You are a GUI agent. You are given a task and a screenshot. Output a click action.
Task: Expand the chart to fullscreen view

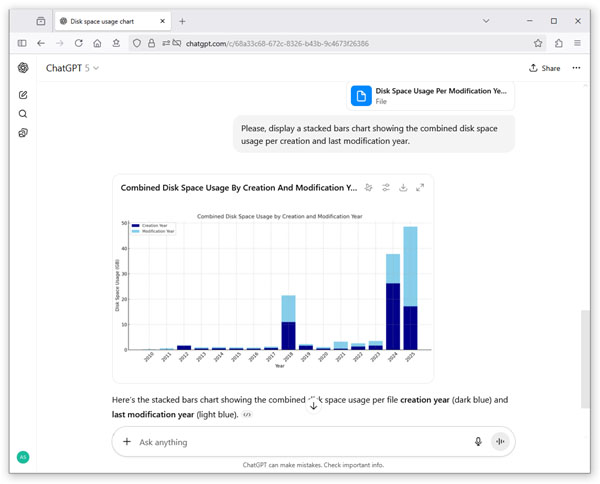(x=420, y=187)
